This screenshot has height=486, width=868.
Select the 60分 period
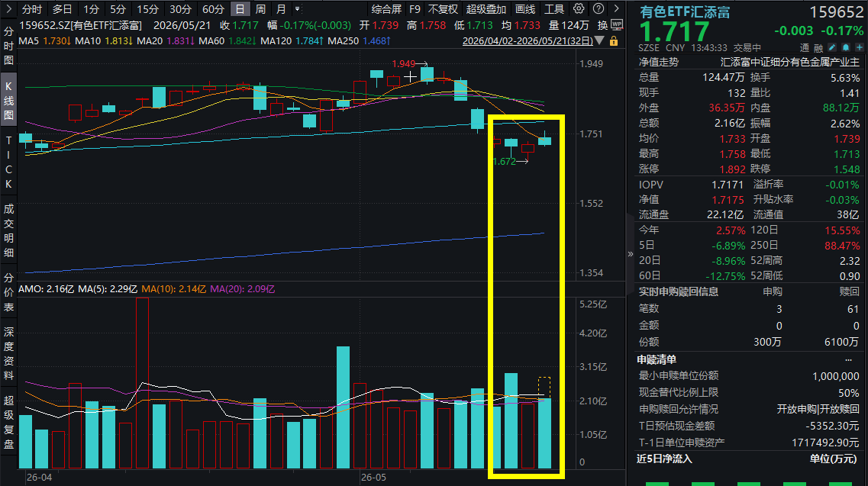point(213,9)
